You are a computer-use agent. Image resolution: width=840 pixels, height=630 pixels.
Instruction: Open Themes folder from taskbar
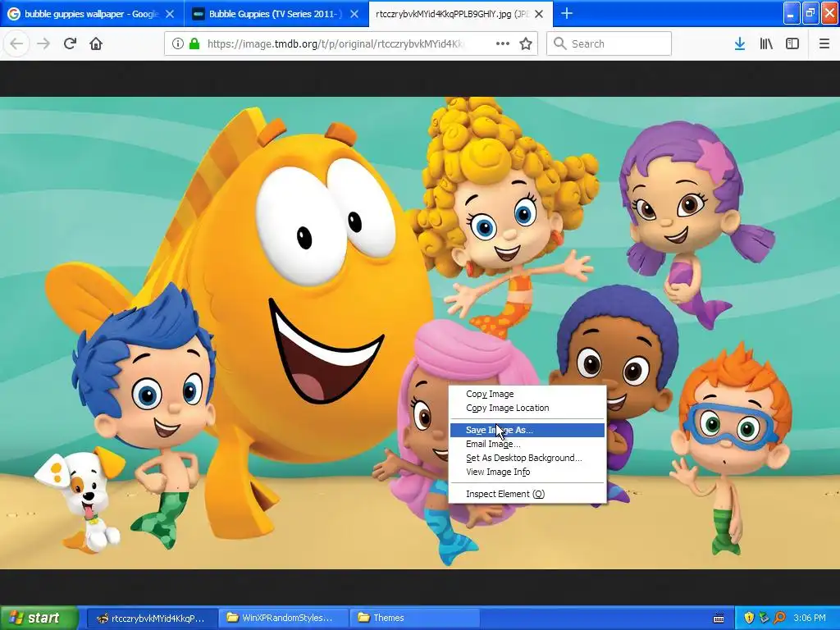tap(413, 618)
